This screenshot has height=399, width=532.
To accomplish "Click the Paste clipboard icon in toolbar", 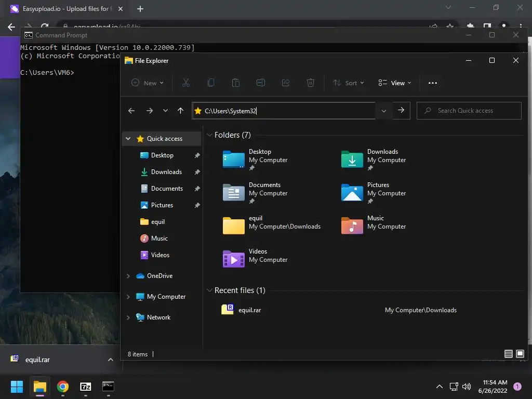I will coord(236,83).
